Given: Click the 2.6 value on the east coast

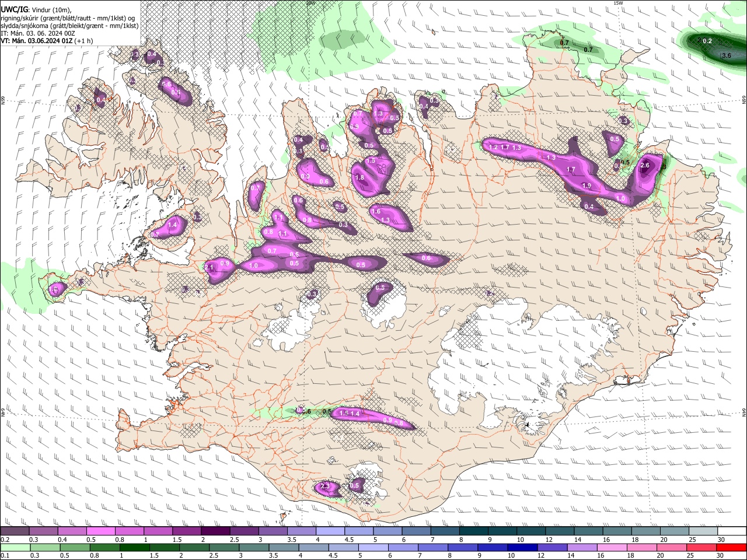Looking at the screenshot, I should [x=645, y=166].
